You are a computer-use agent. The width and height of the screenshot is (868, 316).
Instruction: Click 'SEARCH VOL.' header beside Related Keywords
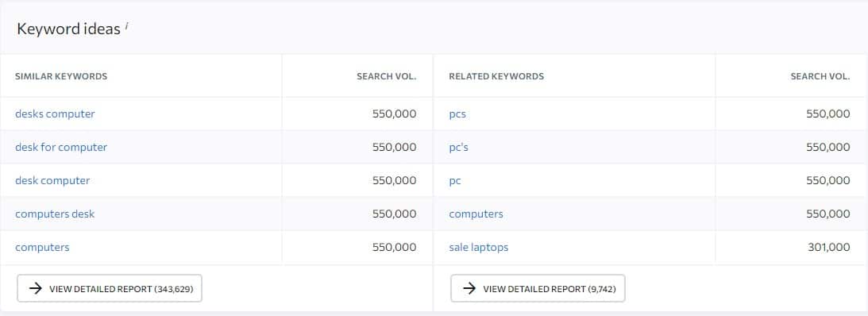click(x=820, y=76)
